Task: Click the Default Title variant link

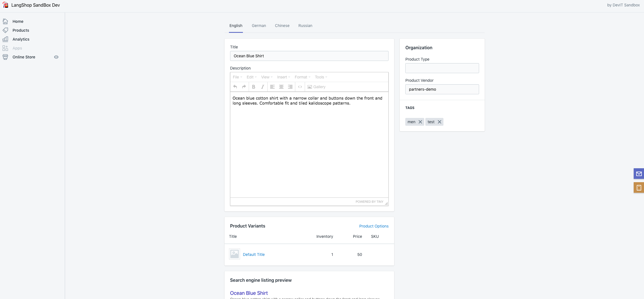Action: 253,254
